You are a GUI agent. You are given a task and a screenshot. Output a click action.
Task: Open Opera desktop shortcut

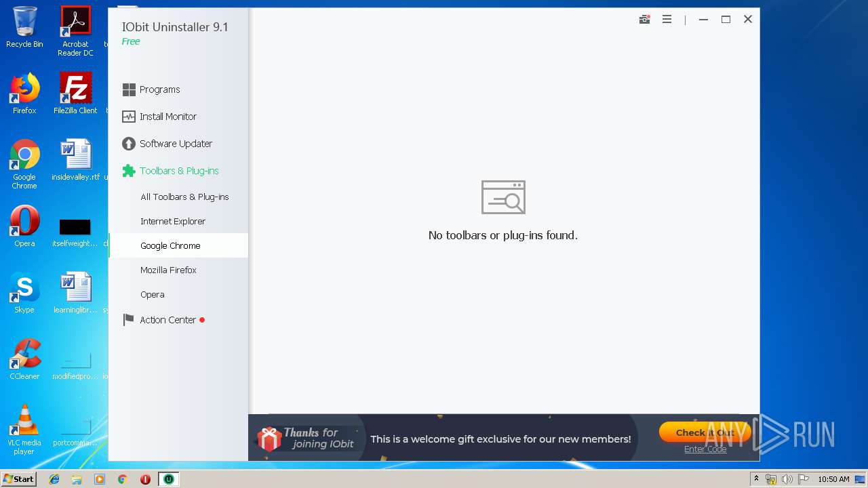click(24, 226)
